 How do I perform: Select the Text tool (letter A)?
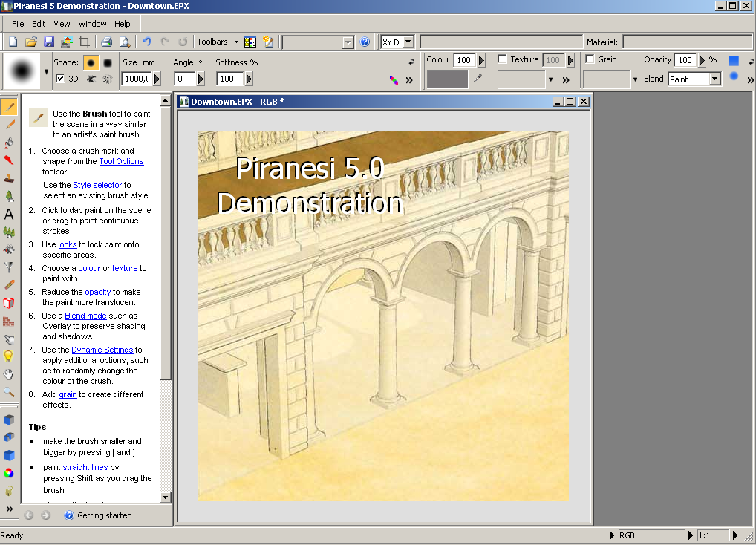(x=9, y=214)
